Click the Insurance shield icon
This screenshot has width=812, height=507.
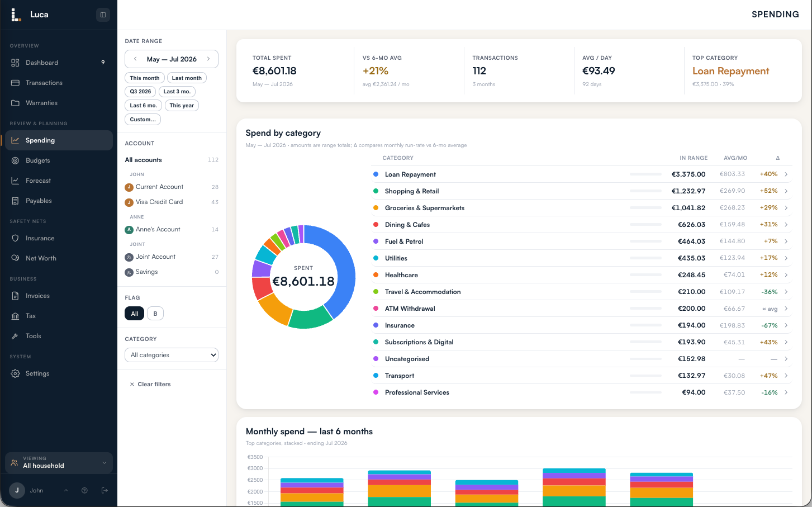pyautogui.click(x=15, y=238)
